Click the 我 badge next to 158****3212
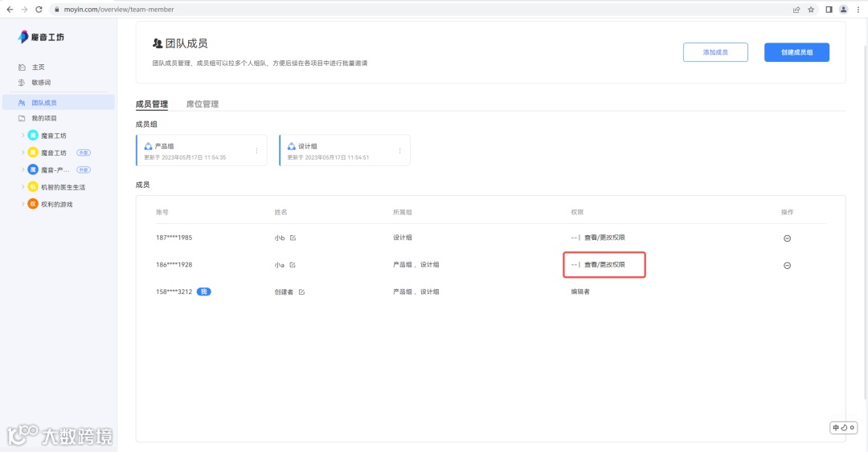This screenshot has height=452, width=868. click(203, 291)
